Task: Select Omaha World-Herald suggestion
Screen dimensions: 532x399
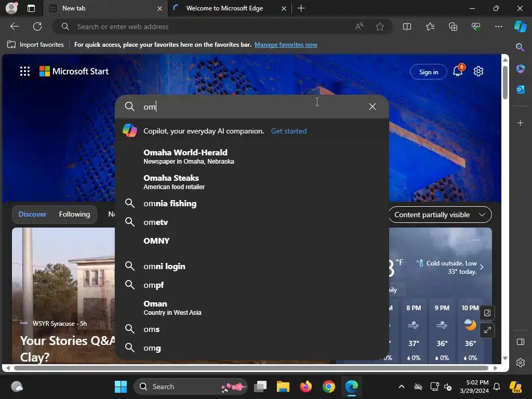Action: [252, 156]
